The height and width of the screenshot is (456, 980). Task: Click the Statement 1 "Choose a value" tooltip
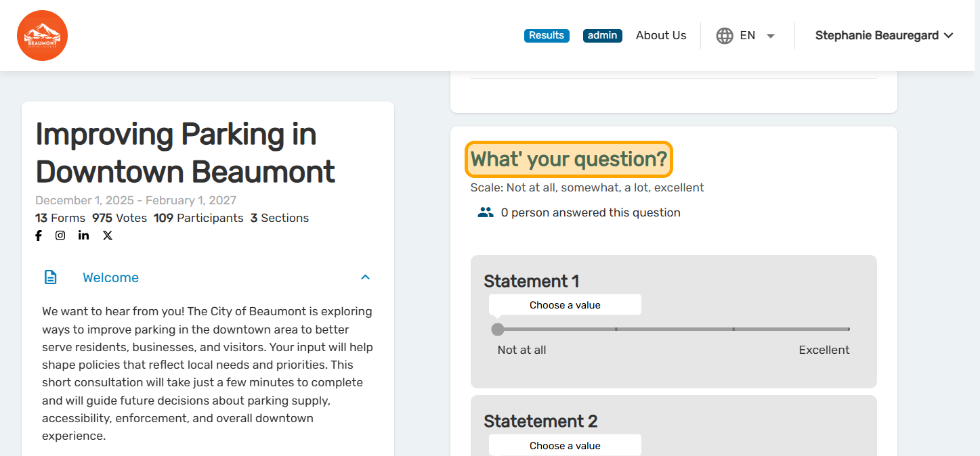(565, 305)
